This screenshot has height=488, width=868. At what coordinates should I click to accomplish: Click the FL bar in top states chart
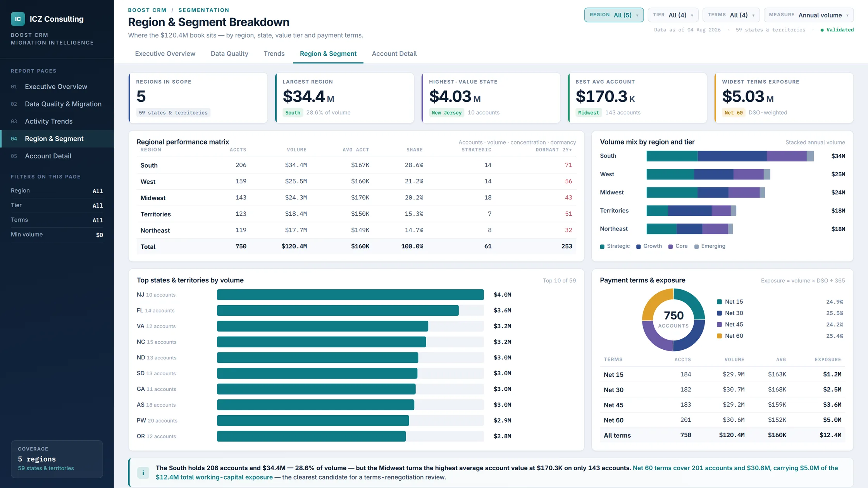click(338, 311)
